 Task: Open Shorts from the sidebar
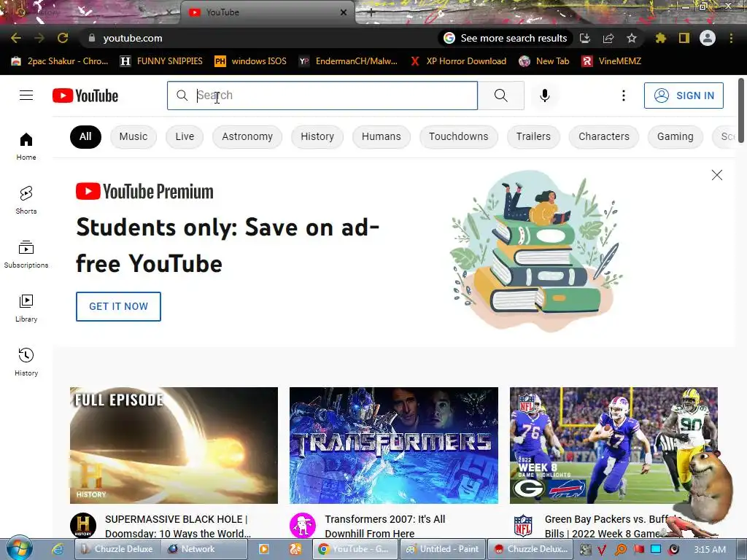26,200
